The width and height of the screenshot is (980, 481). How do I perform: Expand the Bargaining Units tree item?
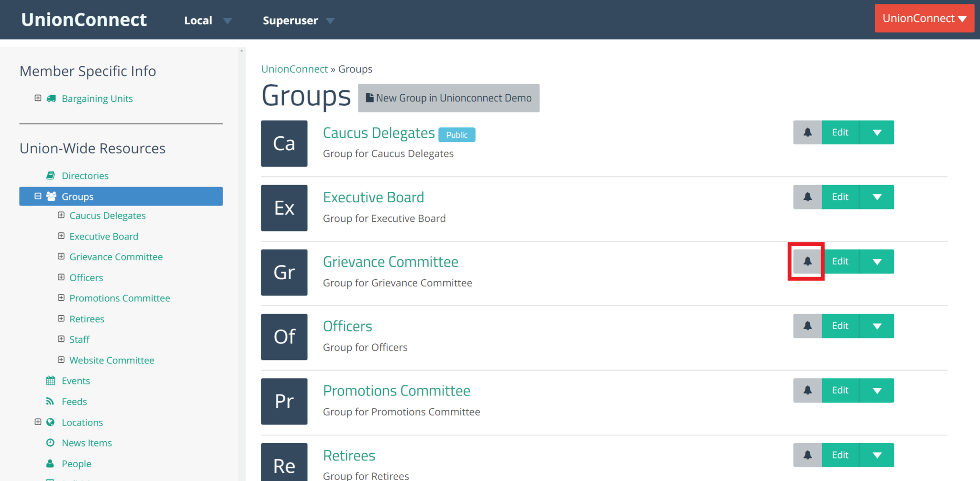click(38, 98)
